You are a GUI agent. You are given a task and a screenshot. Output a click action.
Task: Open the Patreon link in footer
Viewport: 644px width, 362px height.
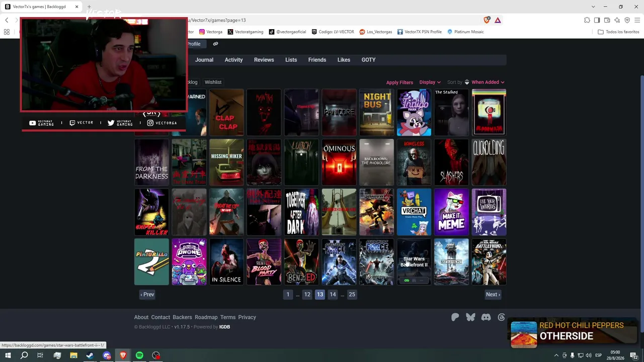click(455, 317)
